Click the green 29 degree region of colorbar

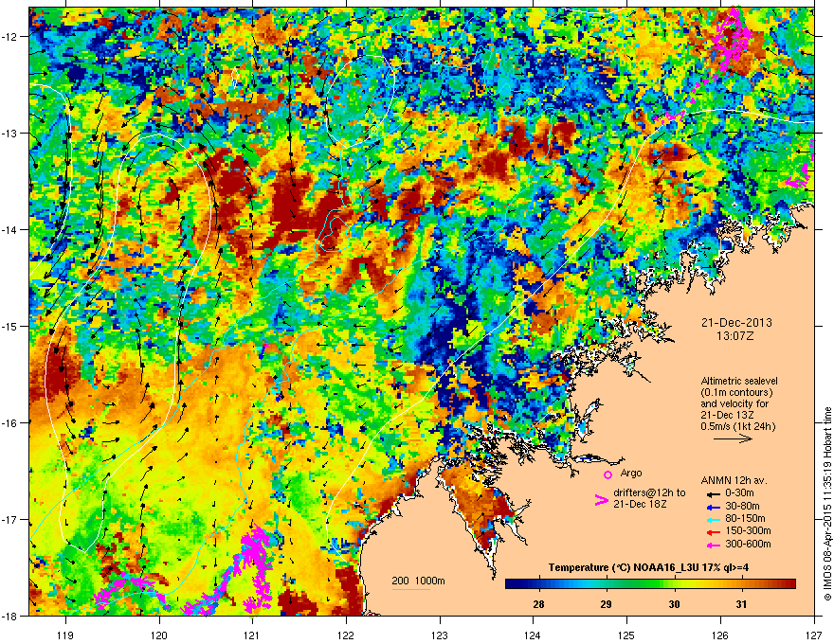[x=607, y=584]
